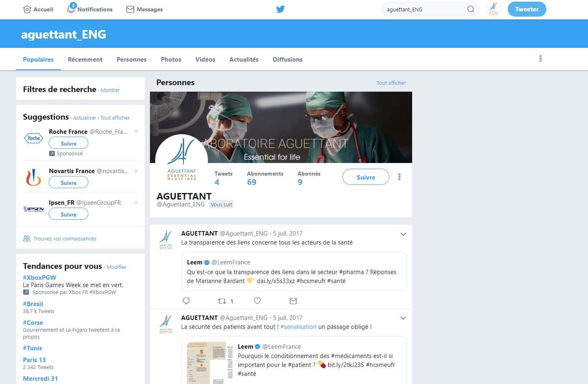Image resolution: width=588 pixels, height=384 pixels.
Task: Show search filters via Montrer
Action: (x=110, y=90)
